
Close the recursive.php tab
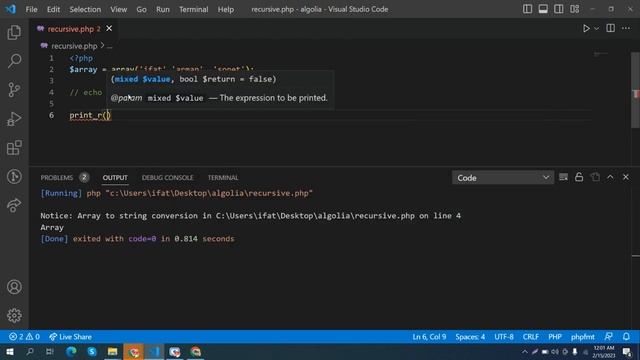[x=109, y=29]
